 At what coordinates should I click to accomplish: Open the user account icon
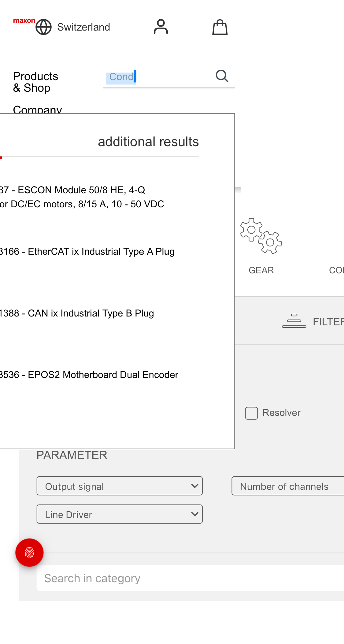[161, 27]
